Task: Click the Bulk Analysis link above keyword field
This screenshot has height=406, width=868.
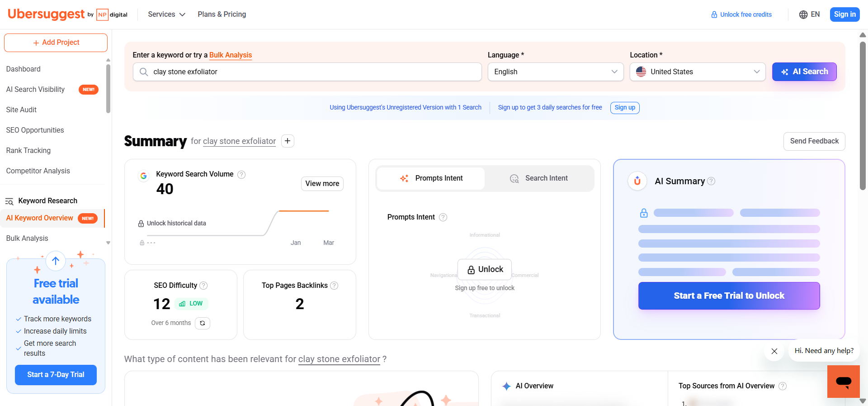Action: 231,55
